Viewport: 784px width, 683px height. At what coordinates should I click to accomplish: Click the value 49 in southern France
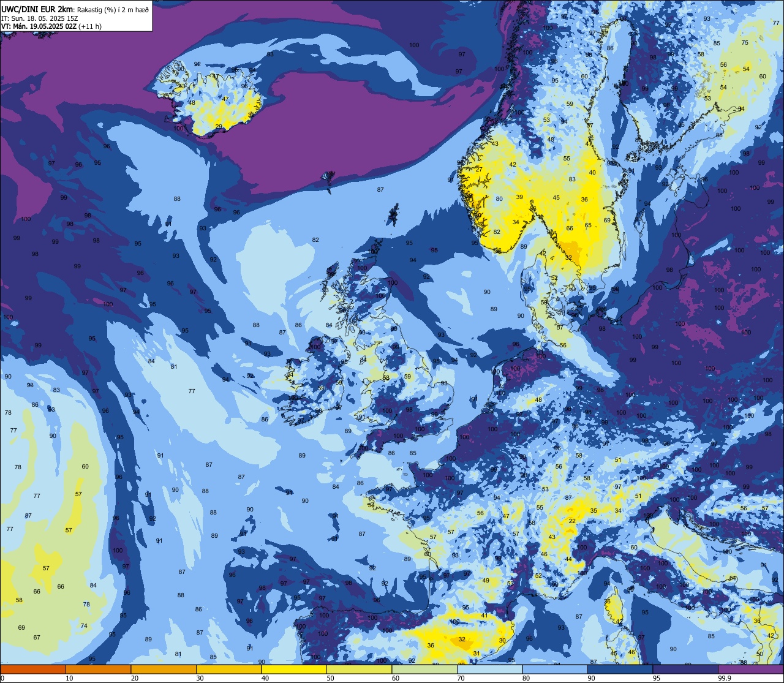point(486,581)
